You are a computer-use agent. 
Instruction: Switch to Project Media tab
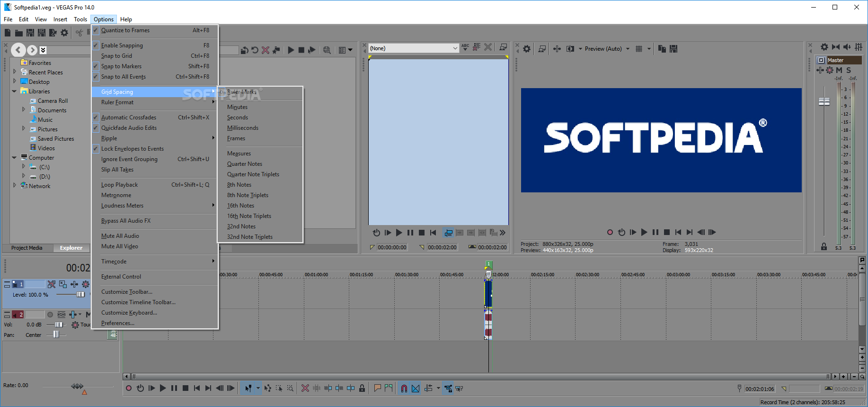coord(27,248)
